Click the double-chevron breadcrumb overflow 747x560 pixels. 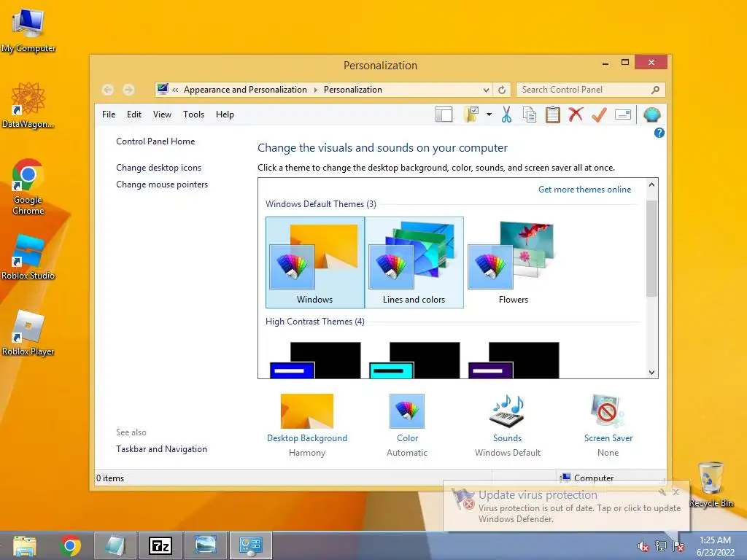pos(175,90)
